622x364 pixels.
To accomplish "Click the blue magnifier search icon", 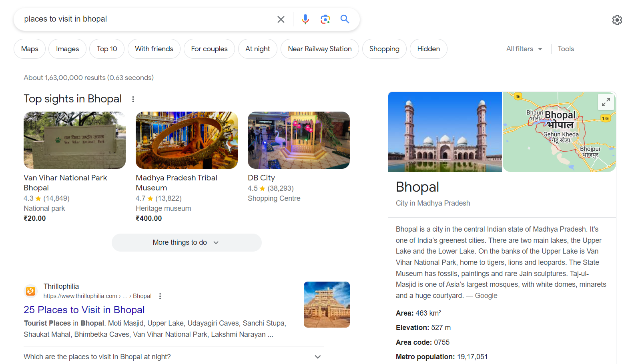I will point(345,19).
